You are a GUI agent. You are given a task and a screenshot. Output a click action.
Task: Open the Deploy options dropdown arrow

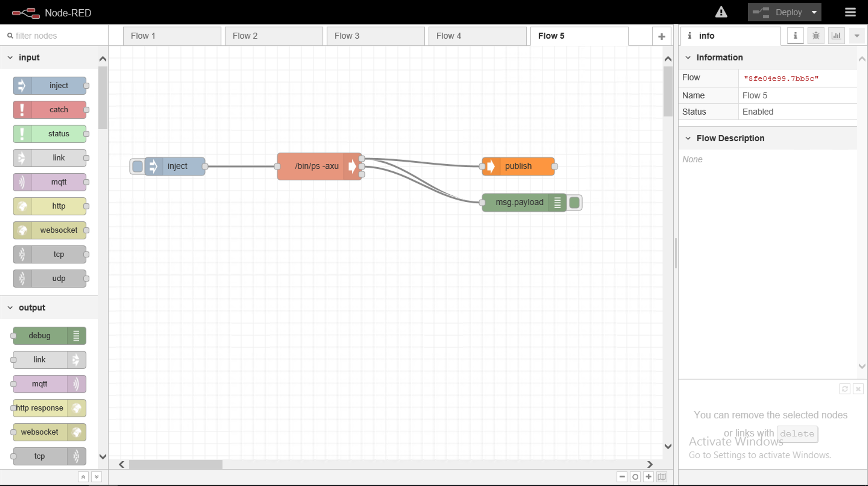814,12
